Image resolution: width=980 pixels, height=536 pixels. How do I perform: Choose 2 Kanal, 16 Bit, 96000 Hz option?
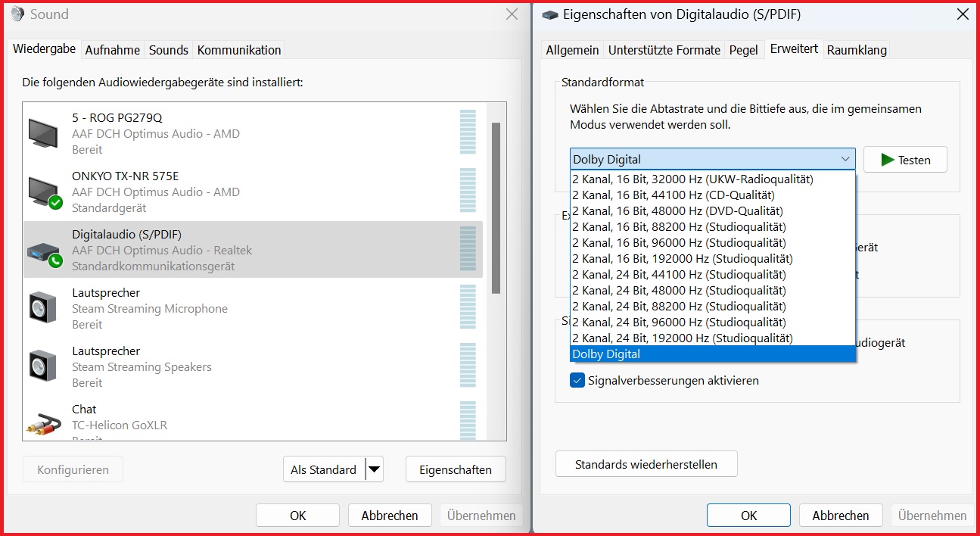(712, 243)
